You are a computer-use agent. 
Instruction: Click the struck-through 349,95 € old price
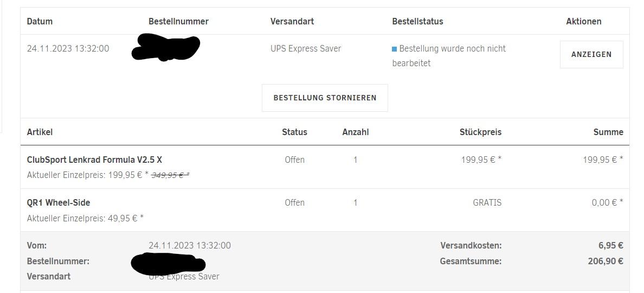click(x=170, y=175)
